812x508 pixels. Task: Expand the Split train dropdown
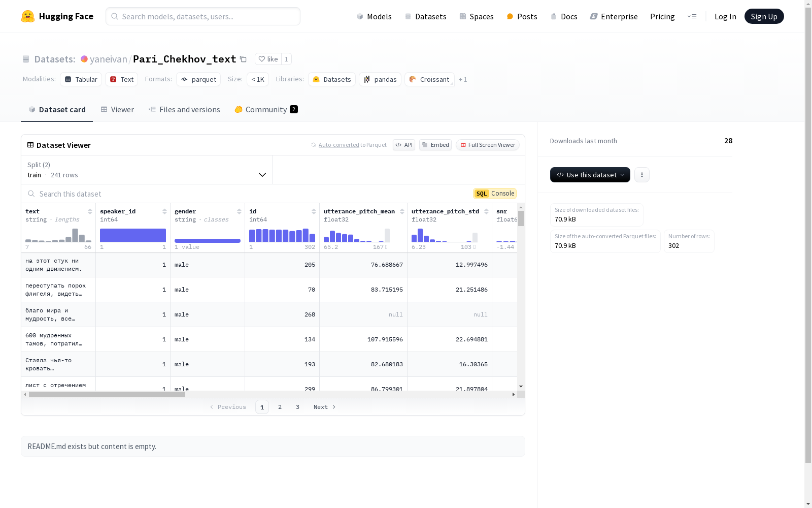(x=147, y=170)
